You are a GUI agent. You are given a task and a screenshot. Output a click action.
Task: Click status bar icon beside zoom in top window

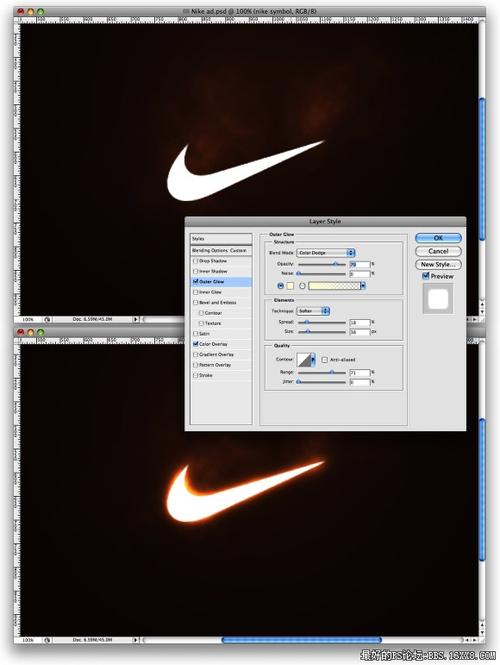click(x=47, y=319)
